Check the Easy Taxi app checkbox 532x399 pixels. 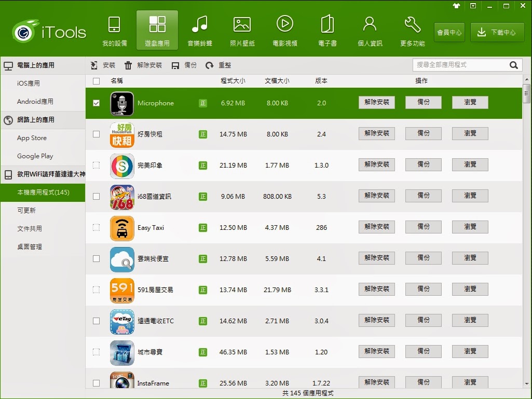pyautogui.click(x=96, y=227)
